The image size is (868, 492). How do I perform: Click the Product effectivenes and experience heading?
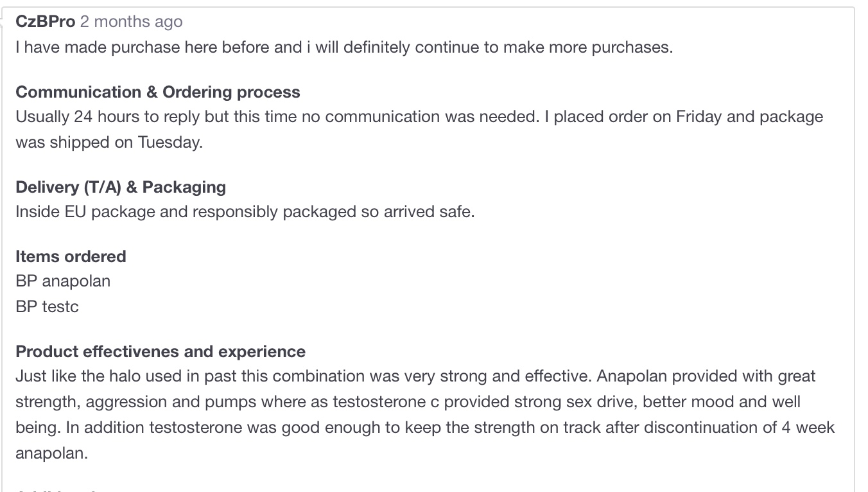(161, 352)
